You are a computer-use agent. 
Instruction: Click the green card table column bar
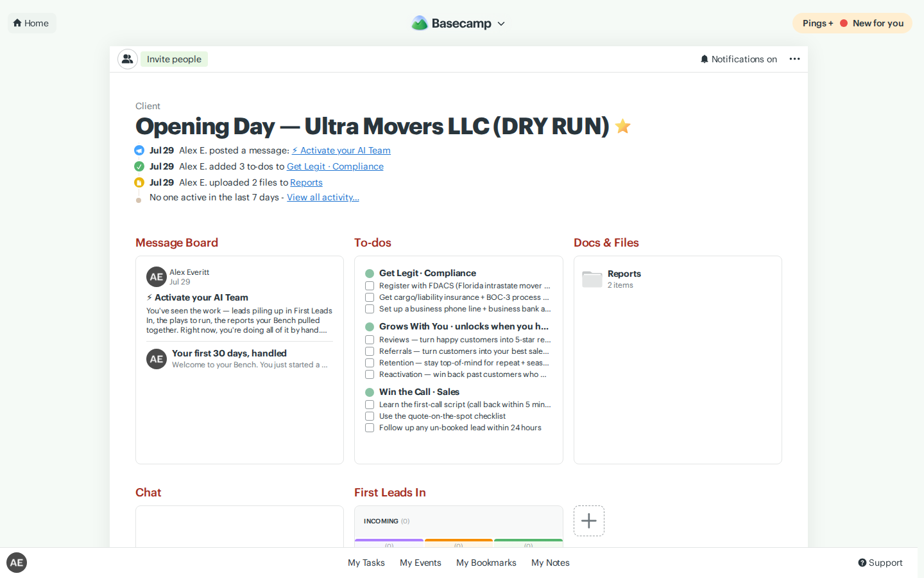click(x=528, y=541)
